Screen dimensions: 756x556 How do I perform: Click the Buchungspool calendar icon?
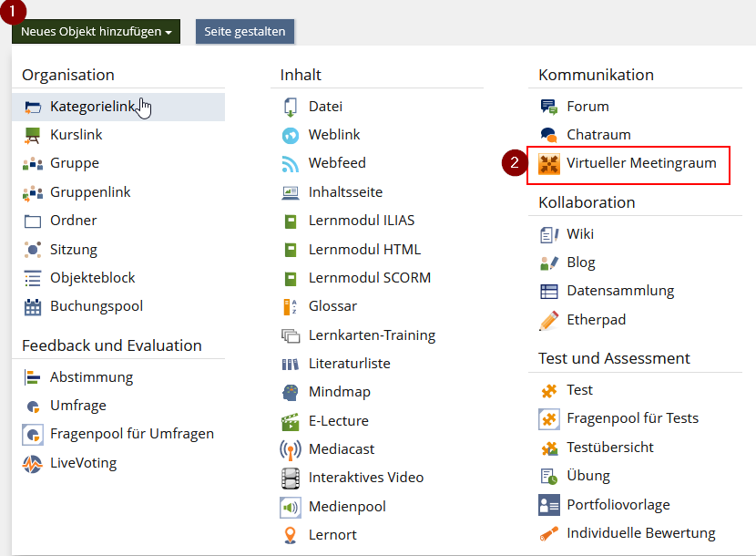click(33, 307)
